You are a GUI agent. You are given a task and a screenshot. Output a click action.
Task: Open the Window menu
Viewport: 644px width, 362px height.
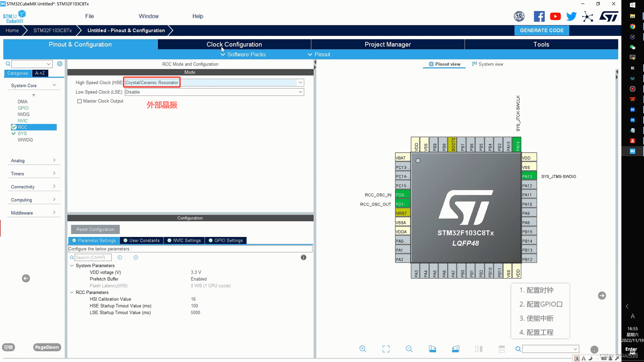149,16
